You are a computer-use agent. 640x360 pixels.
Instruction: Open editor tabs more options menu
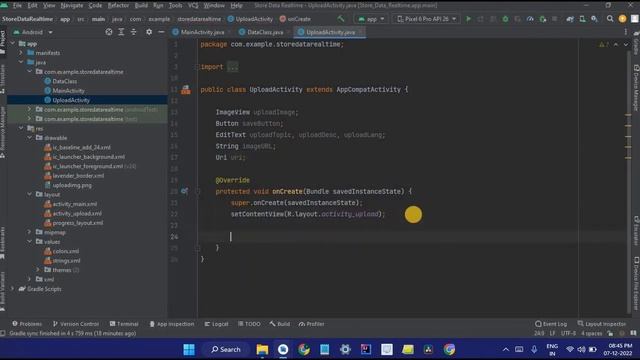click(x=625, y=32)
